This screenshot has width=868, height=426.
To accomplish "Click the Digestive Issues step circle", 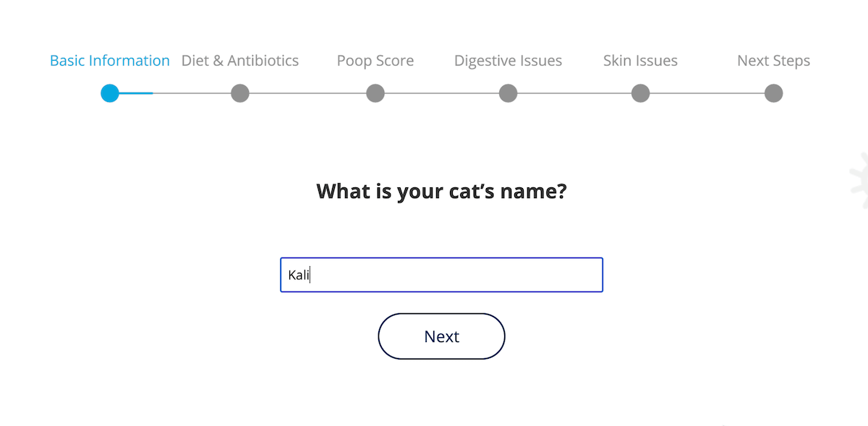I will pos(508,93).
